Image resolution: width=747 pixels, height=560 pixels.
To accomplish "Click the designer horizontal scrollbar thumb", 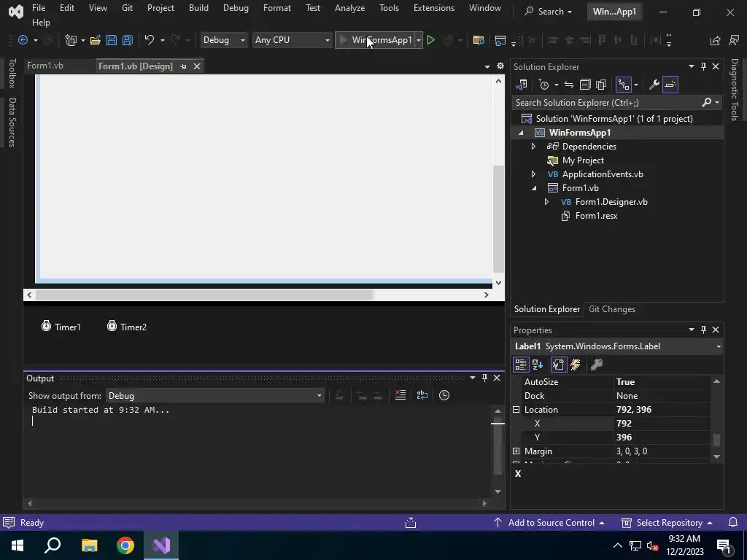I will 204,295.
